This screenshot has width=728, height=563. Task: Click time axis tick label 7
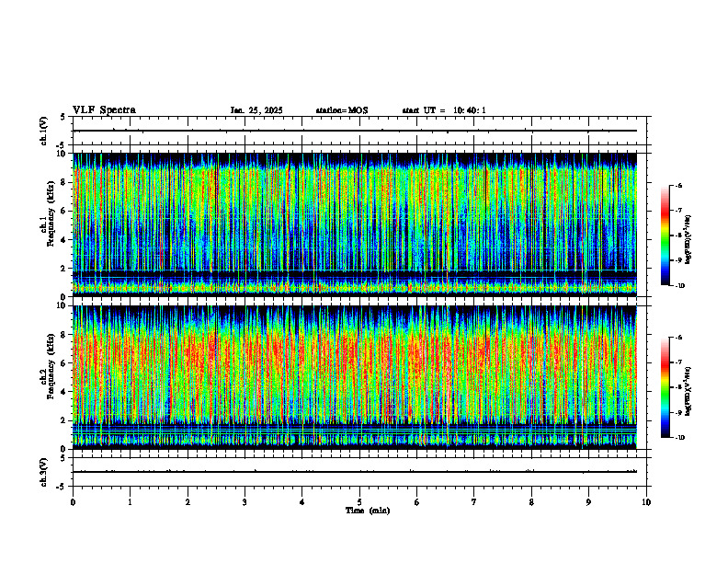coord(474,502)
